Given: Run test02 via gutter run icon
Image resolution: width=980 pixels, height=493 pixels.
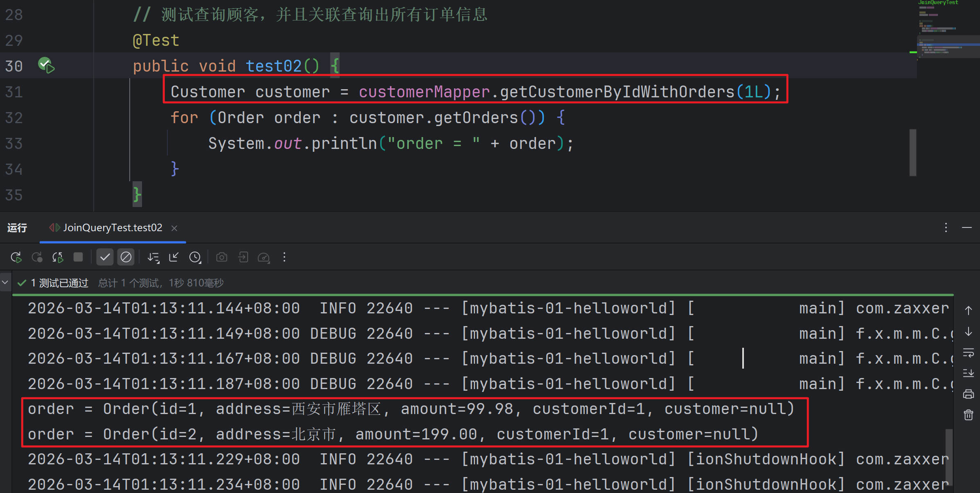Looking at the screenshot, I should 46,65.
